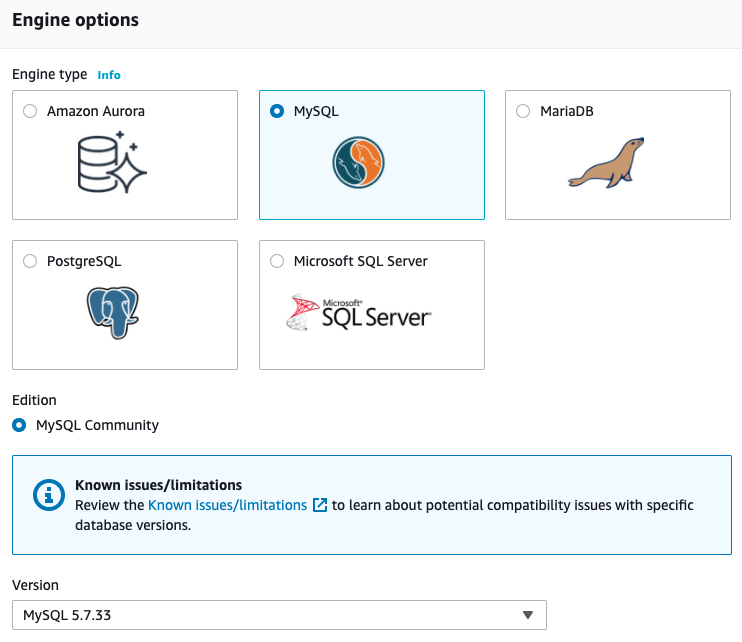Image resolution: width=742 pixels, height=642 pixels.
Task: Select the MySQL Community edition radio
Action: click(19, 425)
